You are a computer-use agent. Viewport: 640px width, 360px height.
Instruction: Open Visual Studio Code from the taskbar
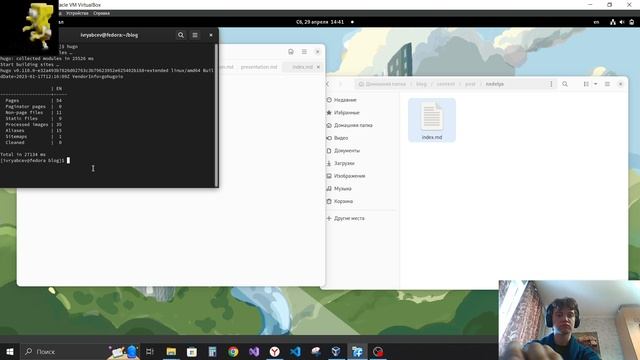point(296,351)
